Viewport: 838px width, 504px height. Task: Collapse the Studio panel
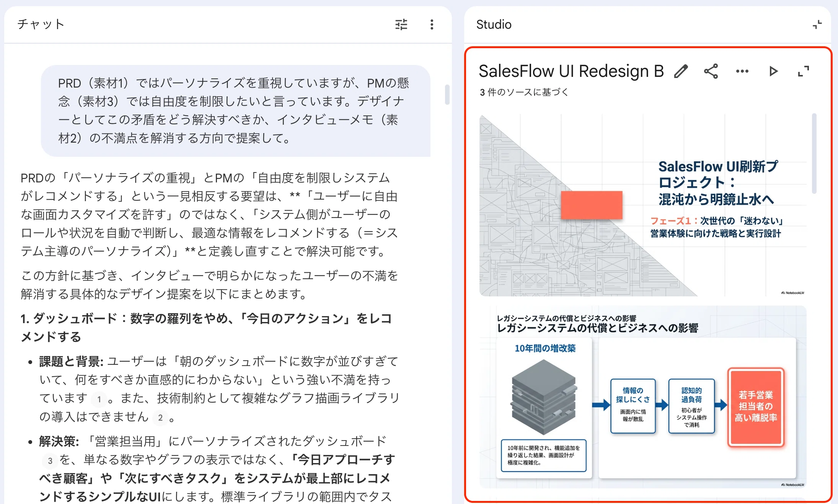point(817,24)
